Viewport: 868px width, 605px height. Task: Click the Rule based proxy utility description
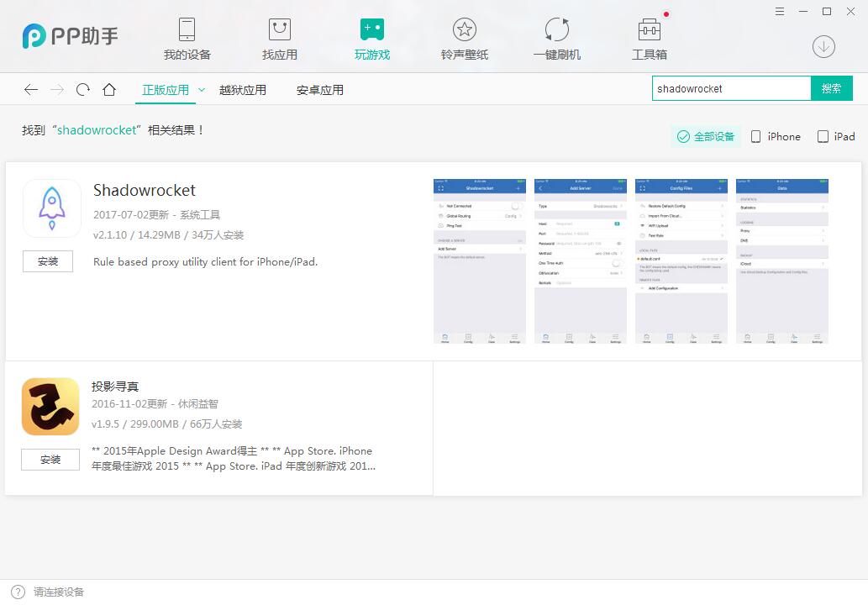(x=205, y=262)
